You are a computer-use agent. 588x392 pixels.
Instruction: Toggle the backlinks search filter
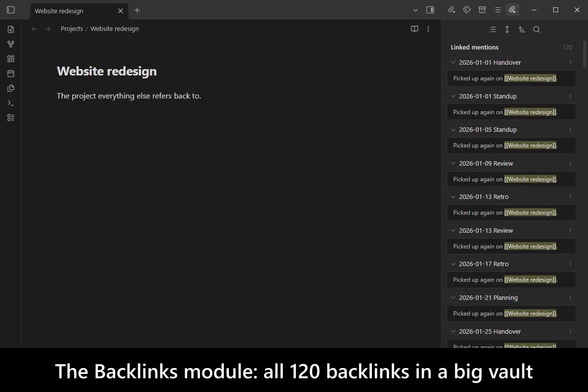[537, 29]
